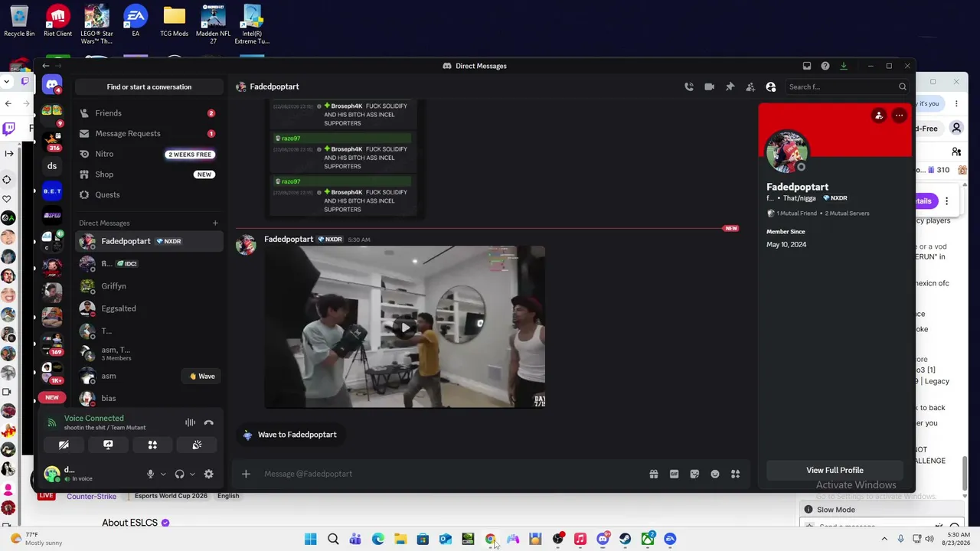Screen dimensions: 980x551
Task: Open File Explorer from the taskbar
Action: 400,539
